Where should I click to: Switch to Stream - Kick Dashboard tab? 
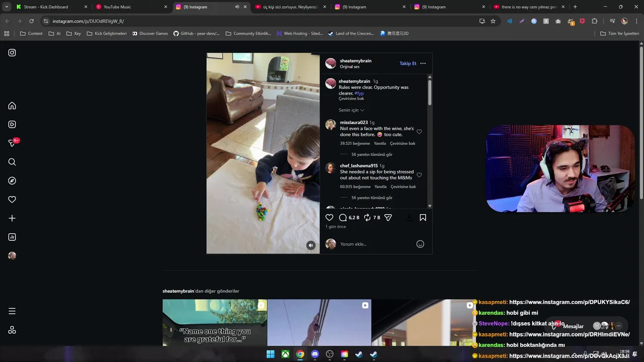click(x=52, y=7)
